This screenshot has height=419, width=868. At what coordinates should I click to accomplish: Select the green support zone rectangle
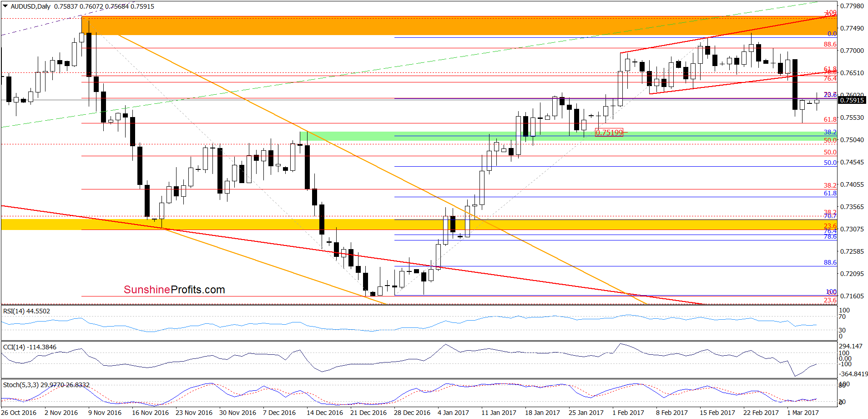coord(568,136)
